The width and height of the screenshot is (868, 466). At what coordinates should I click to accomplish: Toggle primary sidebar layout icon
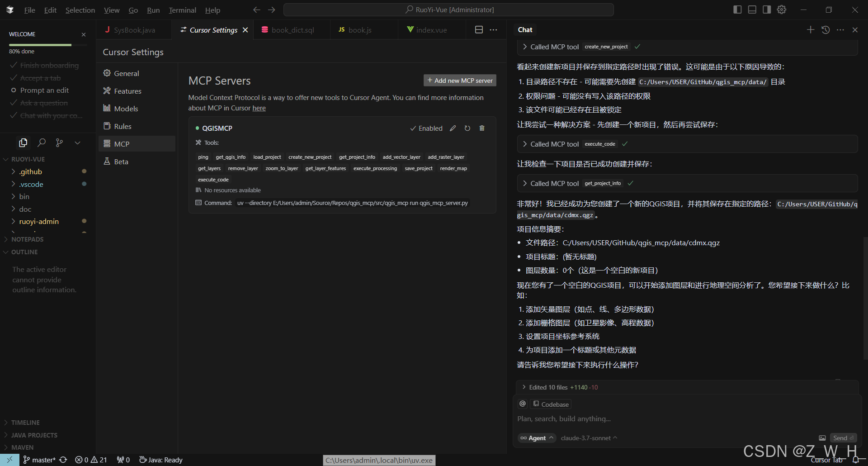coord(737,10)
